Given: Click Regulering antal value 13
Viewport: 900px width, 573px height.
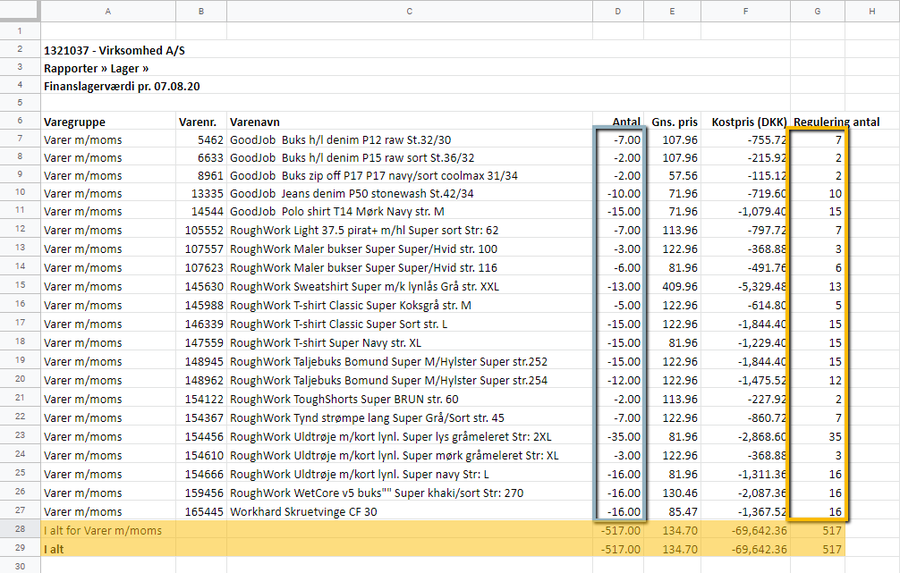Looking at the screenshot, I should [835, 286].
